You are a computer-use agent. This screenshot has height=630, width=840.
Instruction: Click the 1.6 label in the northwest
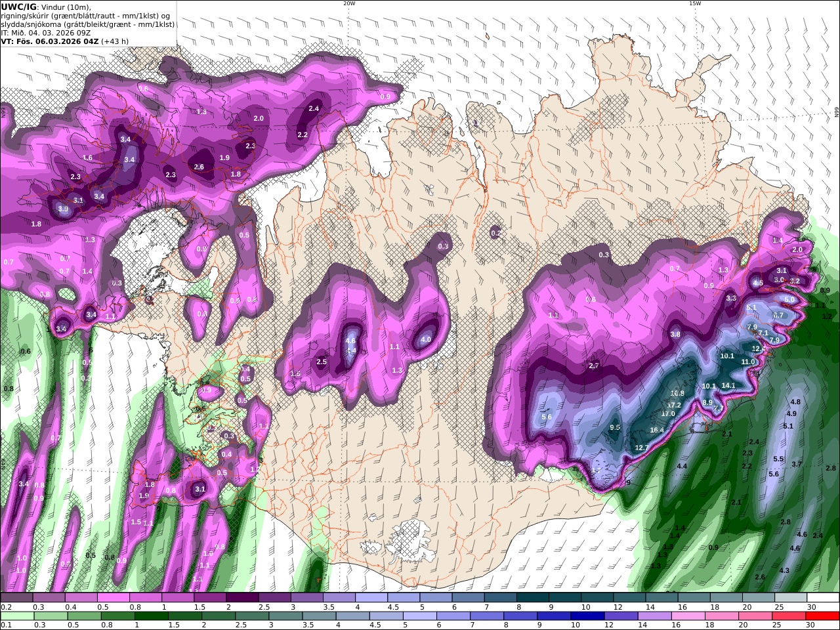87,158
